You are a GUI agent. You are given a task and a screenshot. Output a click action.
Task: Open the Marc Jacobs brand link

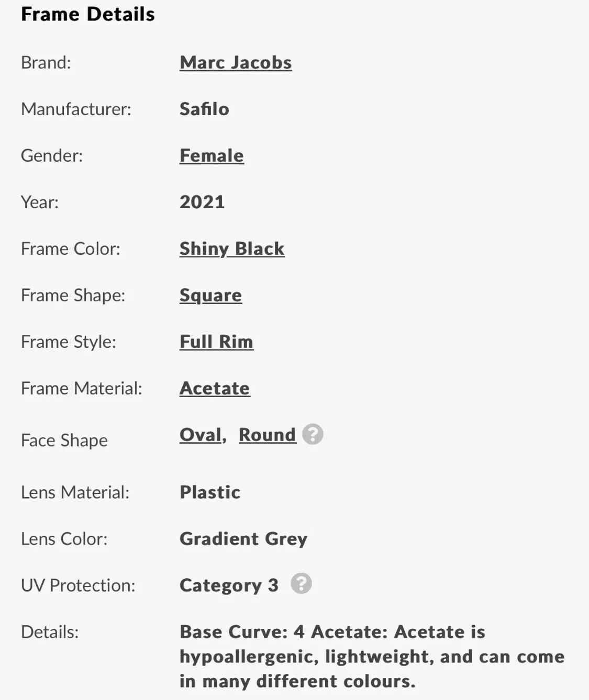click(236, 63)
